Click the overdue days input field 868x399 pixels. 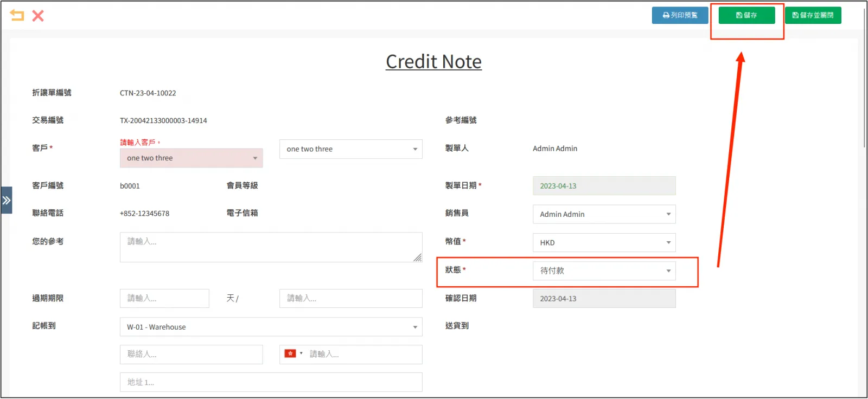164,298
